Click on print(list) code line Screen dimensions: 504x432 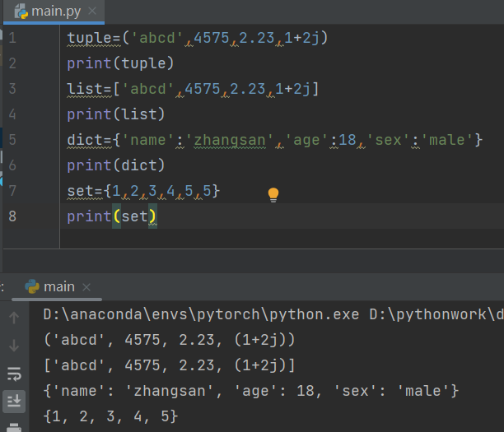[116, 114]
